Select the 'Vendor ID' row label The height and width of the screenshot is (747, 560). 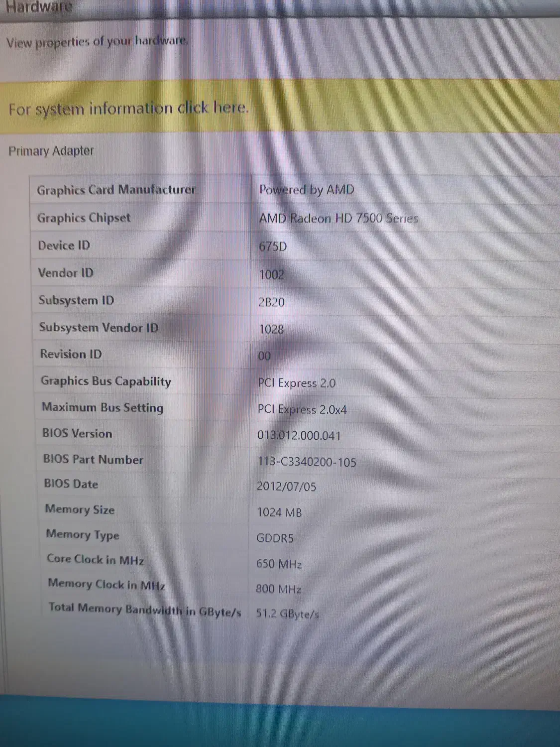pyautogui.click(x=66, y=273)
